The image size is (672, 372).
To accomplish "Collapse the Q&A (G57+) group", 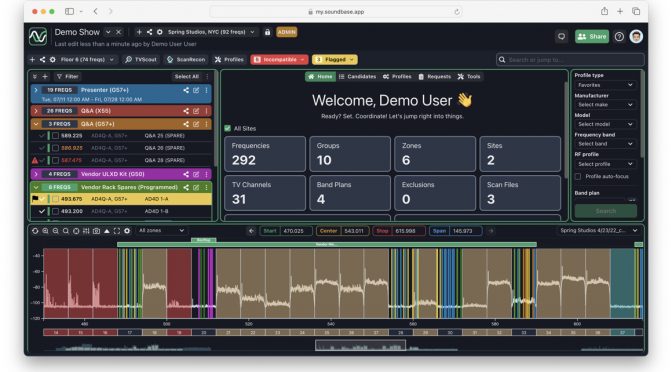I will pos(36,124).
